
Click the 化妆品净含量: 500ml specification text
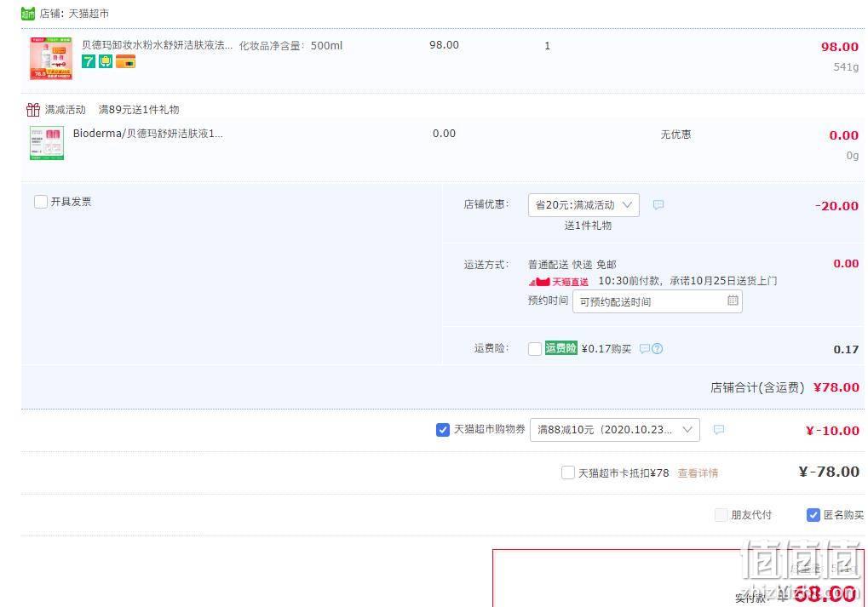[x=290, y=45]
